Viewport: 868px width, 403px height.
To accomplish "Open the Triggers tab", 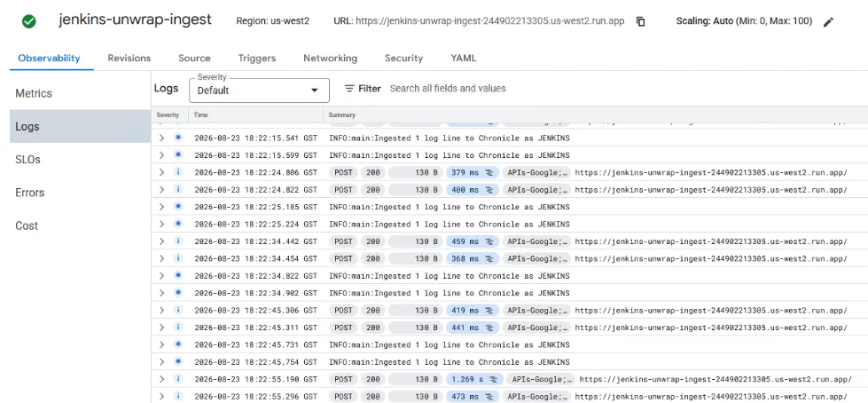I will point(257,59).
